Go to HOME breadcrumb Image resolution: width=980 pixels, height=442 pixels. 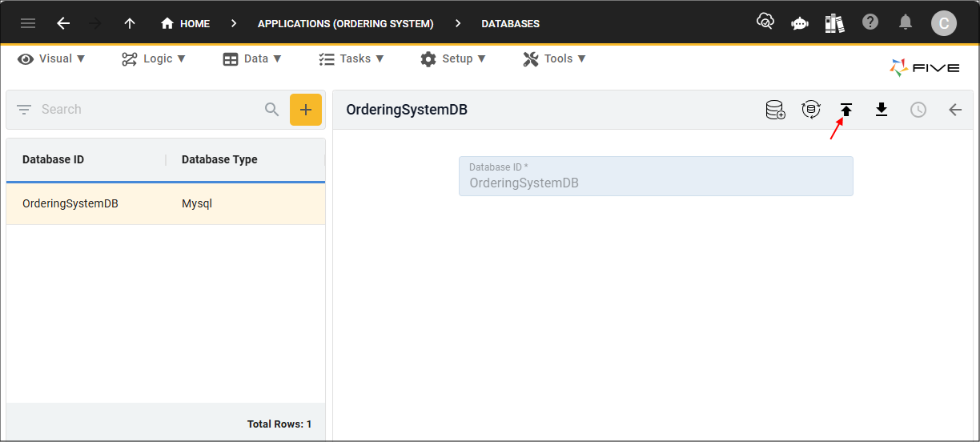tap(186, 23)
